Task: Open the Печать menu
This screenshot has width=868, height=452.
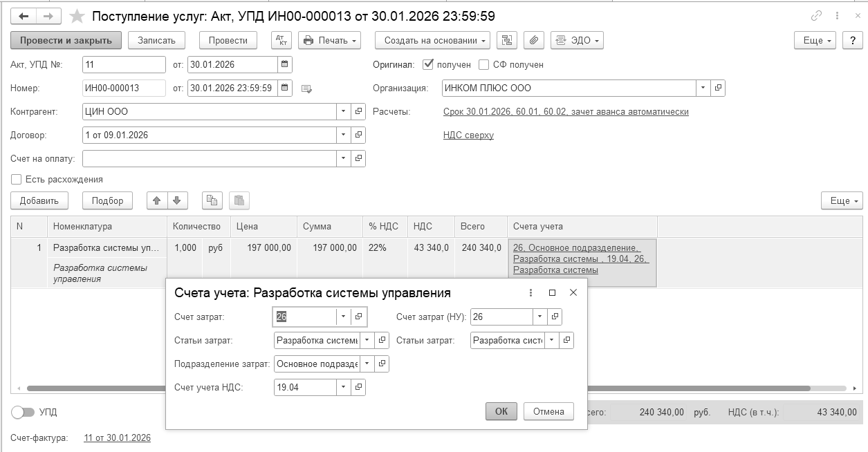Action: tap(330, 41)
